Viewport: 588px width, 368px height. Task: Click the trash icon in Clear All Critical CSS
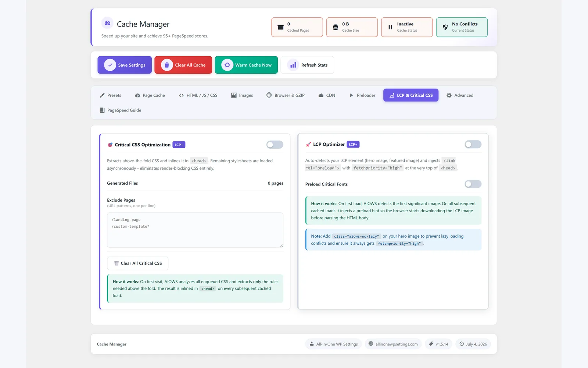pyautogui.click(x=116, y=263)
